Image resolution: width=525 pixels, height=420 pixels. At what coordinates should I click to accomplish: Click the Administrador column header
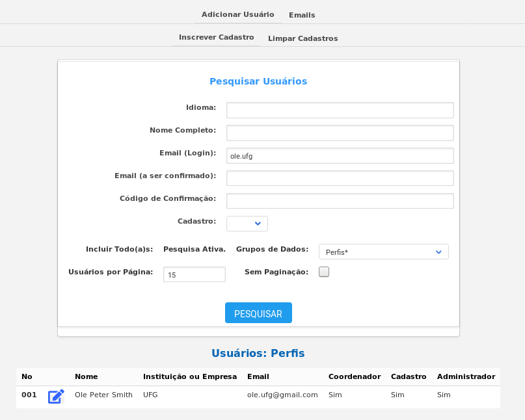pos(466,376)
